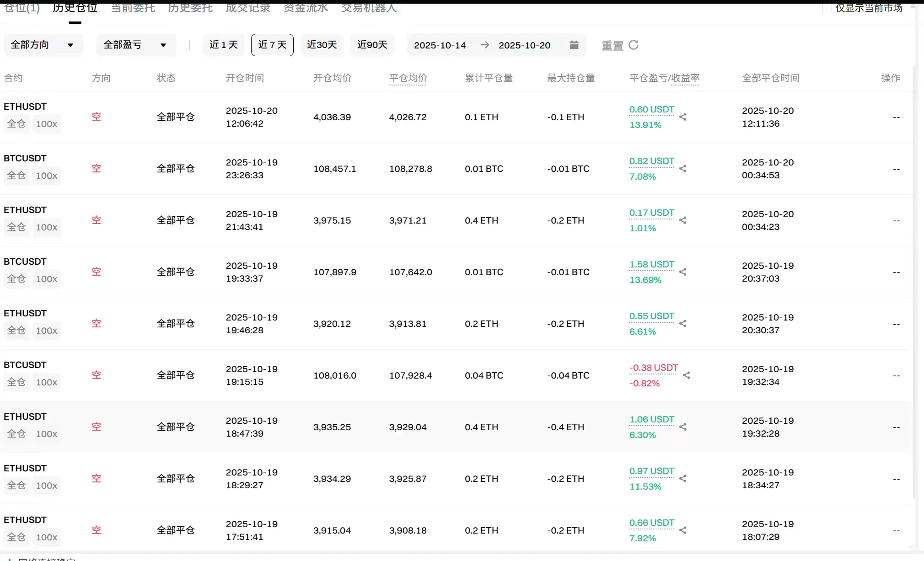Select the 近30天 time range

click(322, 45)
